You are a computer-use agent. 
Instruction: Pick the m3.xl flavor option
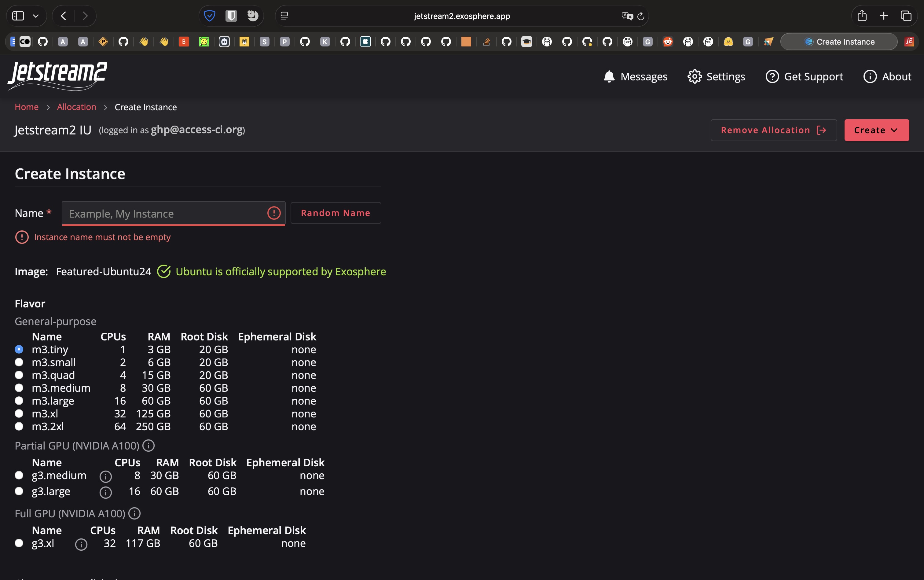[x=19, y=413]
